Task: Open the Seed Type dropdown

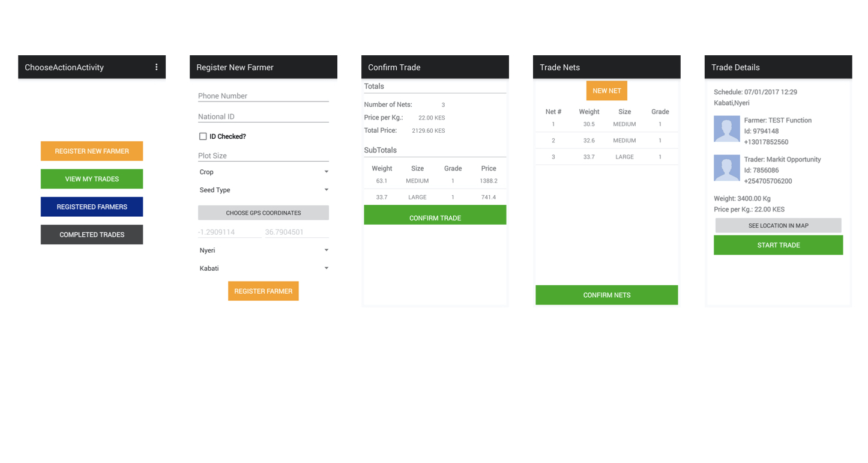Action: pyautogui.click(x=264, y=190)
